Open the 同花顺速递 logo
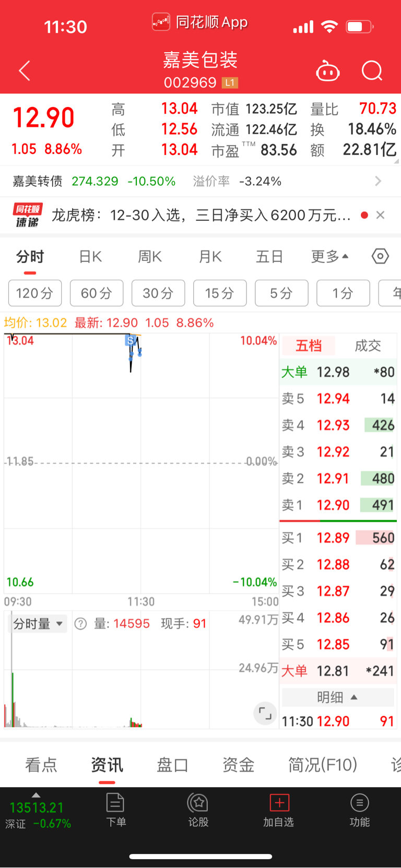Screen dimensions: 401x868 pos(28,215)
